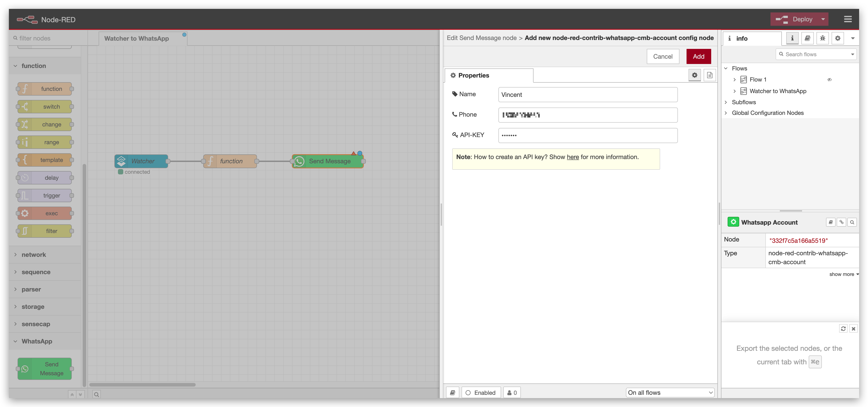
Task: Click the Deploy button
Action: click(x=794, y=19)
